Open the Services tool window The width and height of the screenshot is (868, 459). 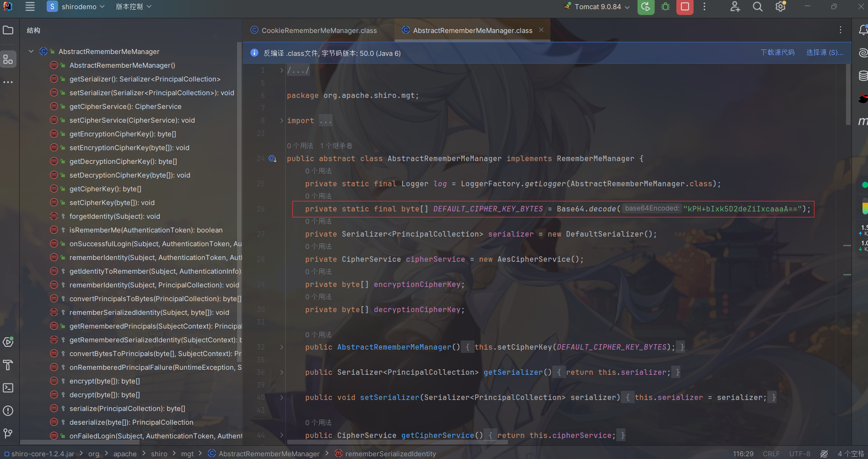click(x=8, y=342)
